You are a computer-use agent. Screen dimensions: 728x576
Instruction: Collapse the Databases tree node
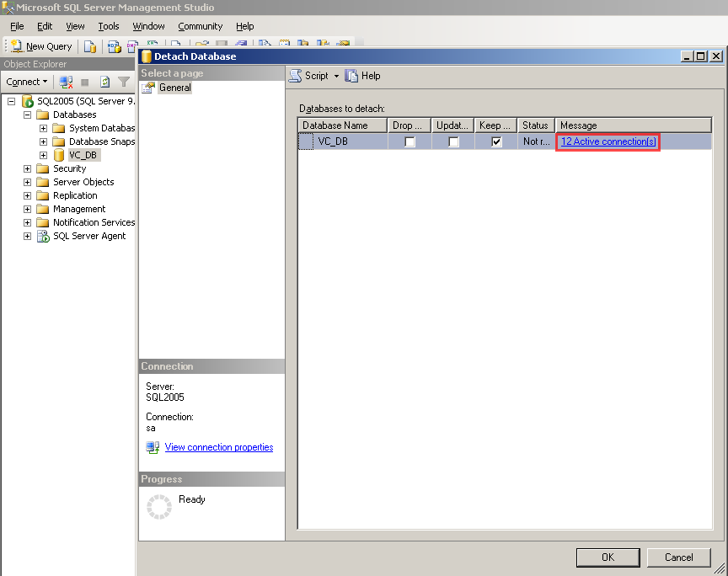(28, 115)
